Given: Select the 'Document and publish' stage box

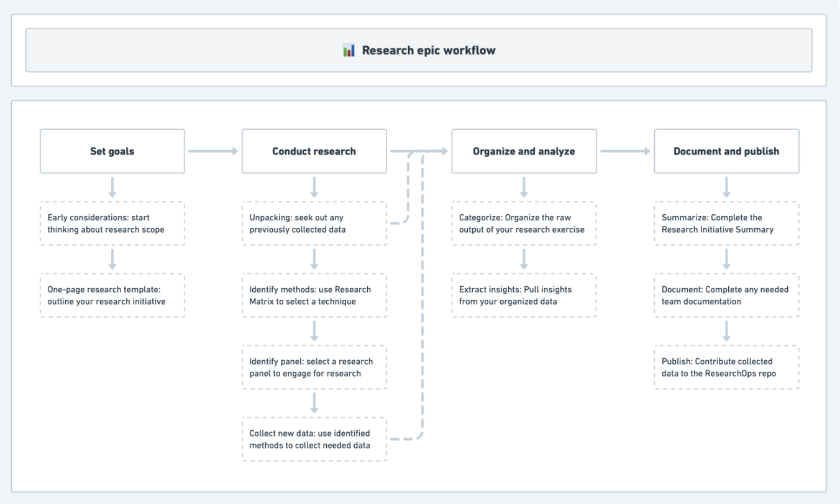Looking at the screenshot, I should 726,151.
